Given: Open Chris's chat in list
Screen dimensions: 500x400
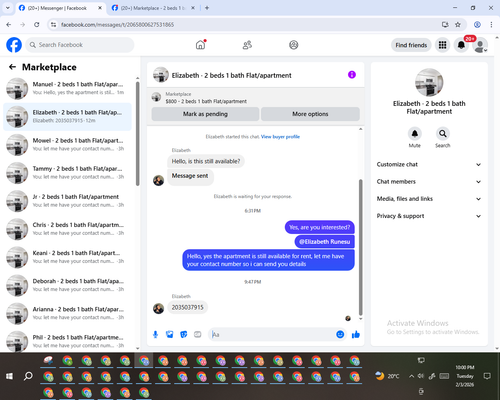Looking at the screenshot, I should [x=68, y=229].
